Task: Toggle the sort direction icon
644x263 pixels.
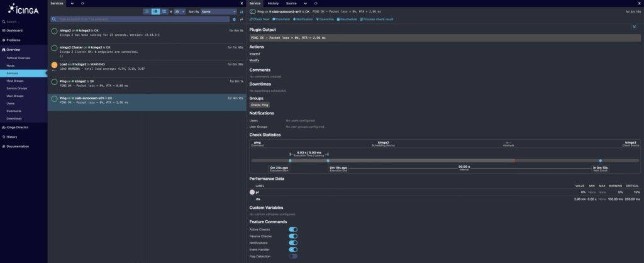Action: point(241,11)
